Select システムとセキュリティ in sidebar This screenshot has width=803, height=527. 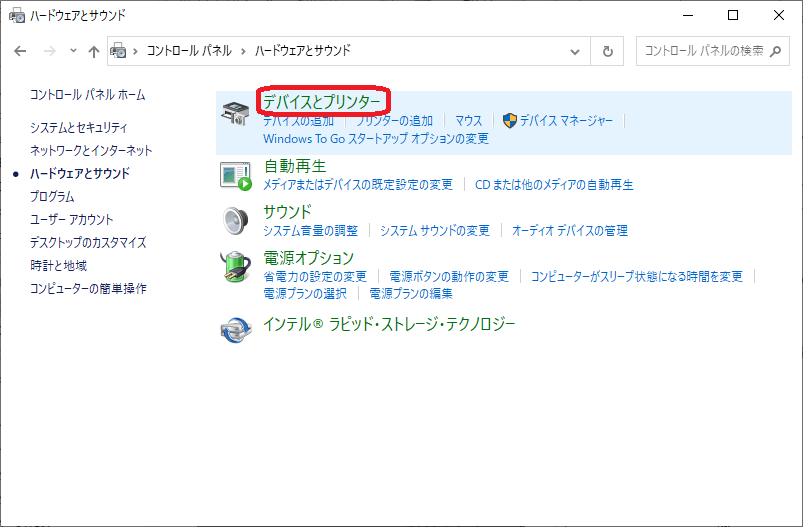pyautogui.click(x=79, y=127)
